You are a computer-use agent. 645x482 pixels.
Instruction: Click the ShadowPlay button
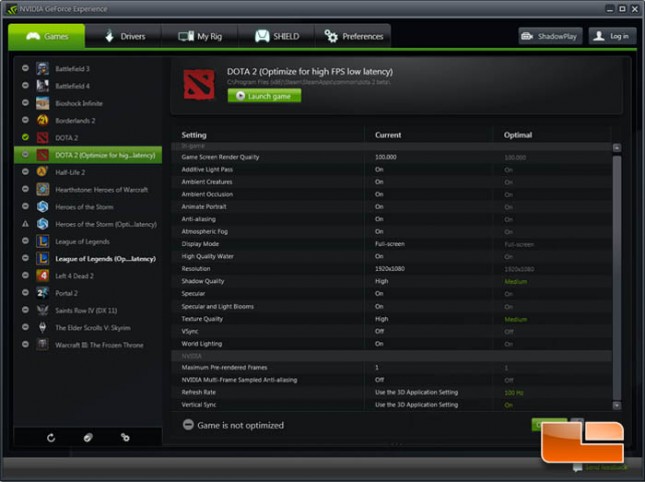pyautogui.click(x=550, y=36)
